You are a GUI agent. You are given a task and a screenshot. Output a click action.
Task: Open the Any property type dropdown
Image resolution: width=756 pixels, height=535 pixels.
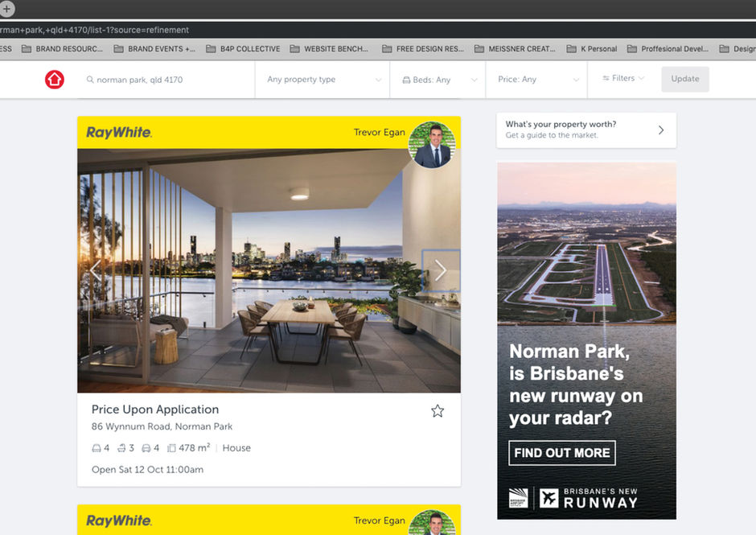click(322, 80)
